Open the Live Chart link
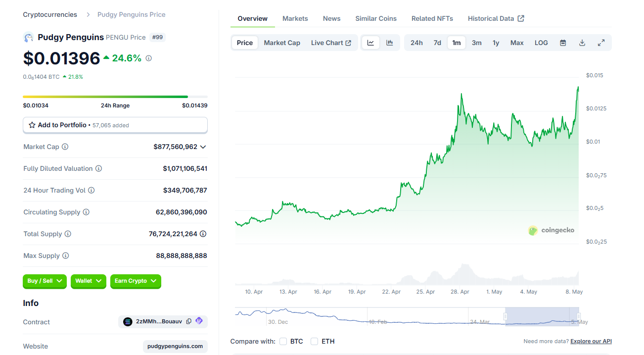 point(331,43)
